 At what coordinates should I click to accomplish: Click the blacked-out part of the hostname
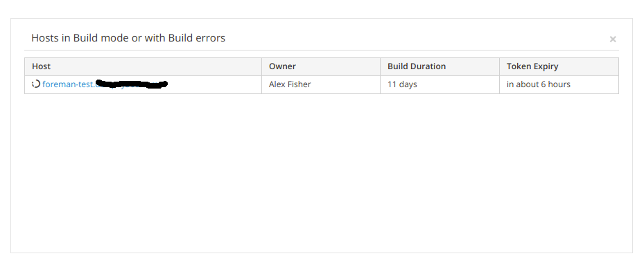coord(132,84)
